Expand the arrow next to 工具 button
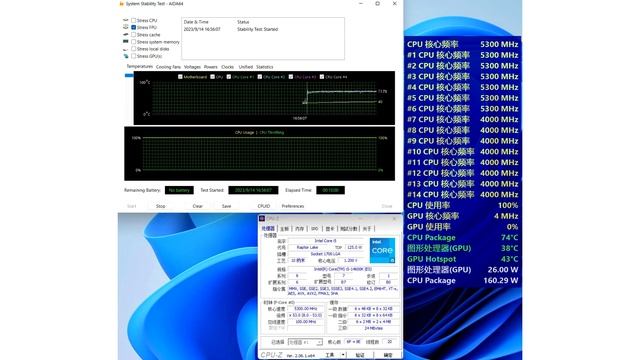Viewport: 640px width, 360px height. coord(343,355)
